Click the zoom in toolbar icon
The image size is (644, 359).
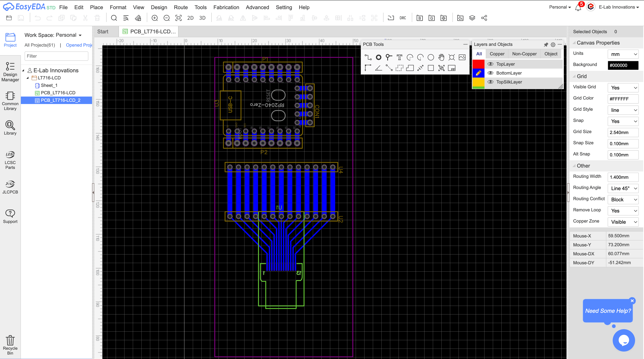click(x=155, y=18)
